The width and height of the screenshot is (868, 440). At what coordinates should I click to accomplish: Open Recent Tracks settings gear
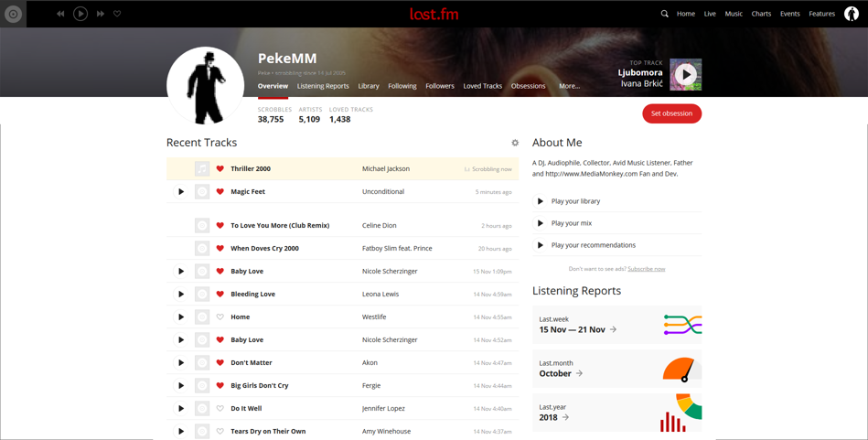click(x=515, y=143)
